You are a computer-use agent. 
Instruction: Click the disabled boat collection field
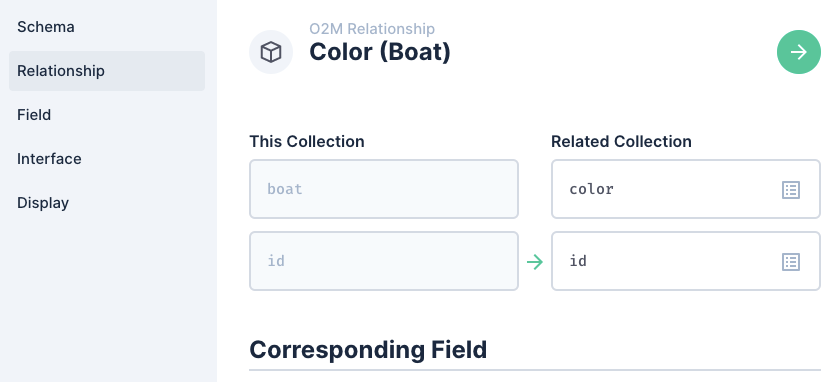[384, 189]
